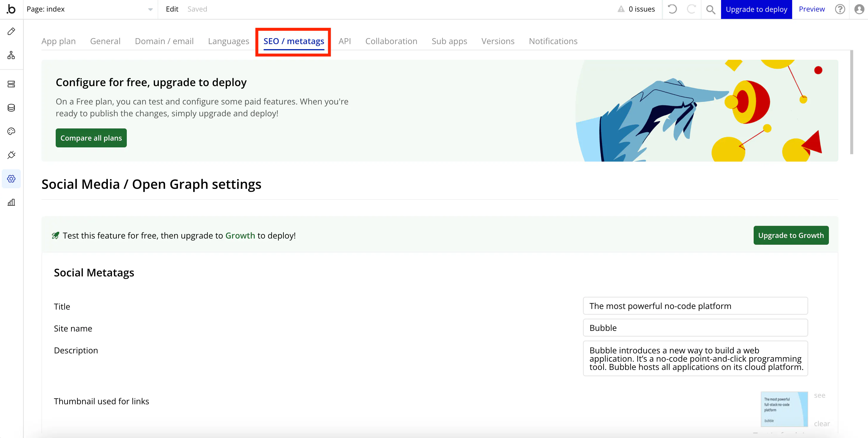This screenshot has width=868, height=438.
Task: Click the Edit menu item
Action: click(172, 9)
